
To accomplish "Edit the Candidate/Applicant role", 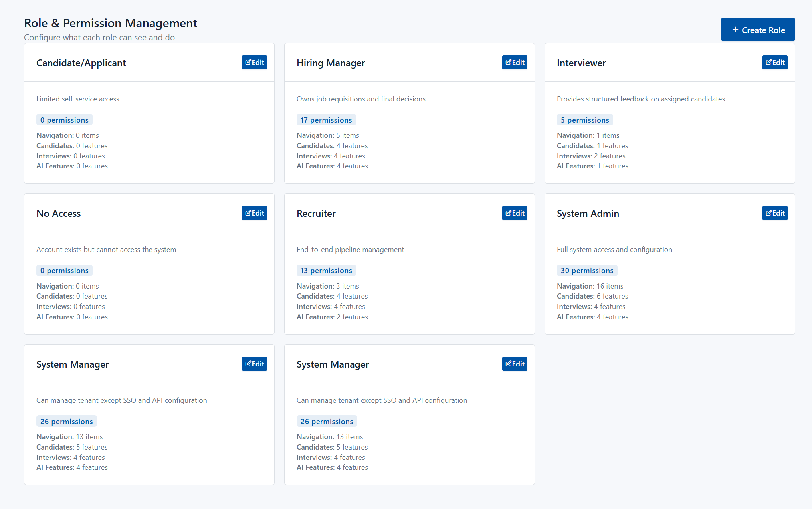I will (x=254, y=63).
